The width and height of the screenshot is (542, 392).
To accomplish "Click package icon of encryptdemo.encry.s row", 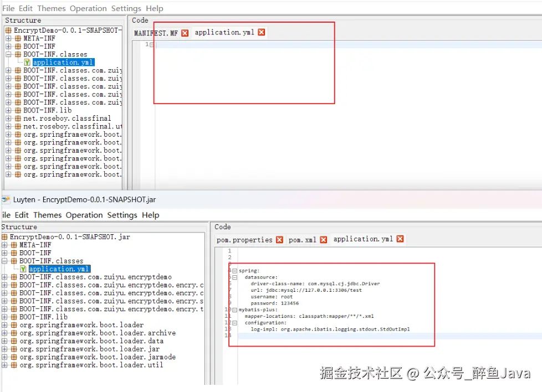I will tap(14, 301).
